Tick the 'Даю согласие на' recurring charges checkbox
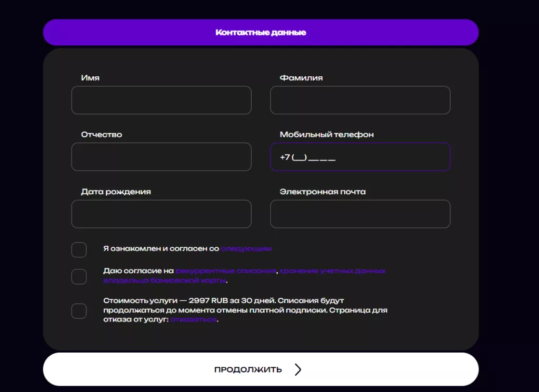The height and width of the screenshot is (392, 539). (79, 277)
